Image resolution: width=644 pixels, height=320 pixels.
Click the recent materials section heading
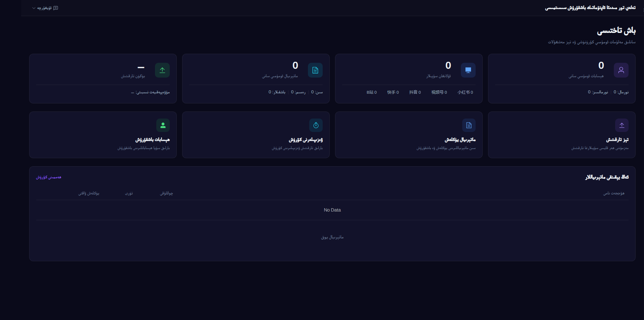click(x=607, y=177)
